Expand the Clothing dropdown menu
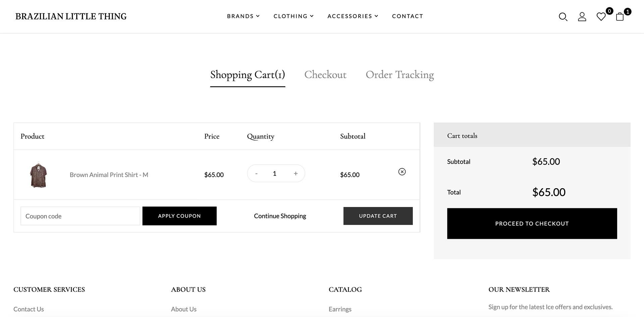This screenshot has height=317, width=644. 293,16
